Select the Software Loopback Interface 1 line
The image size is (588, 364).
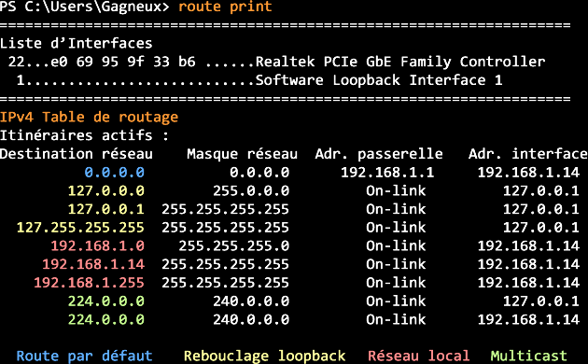259,80
